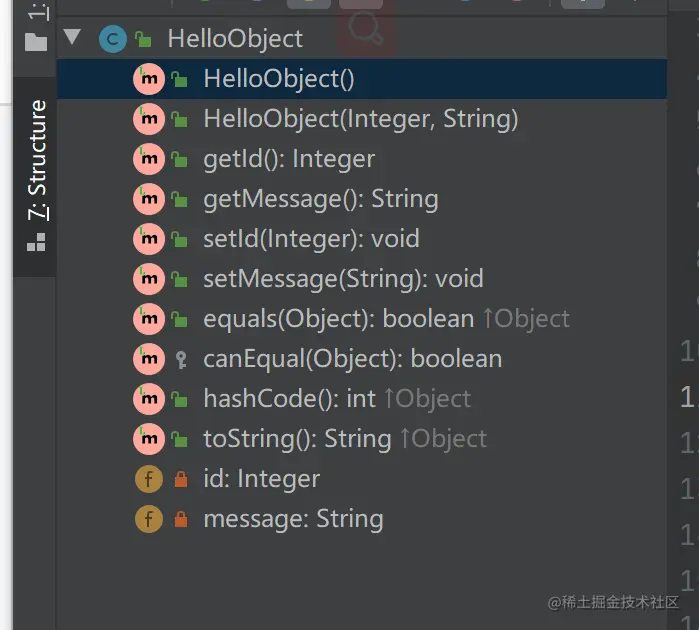Click method icon beside hashCode()
699x630 pixels.
(148, 399)
